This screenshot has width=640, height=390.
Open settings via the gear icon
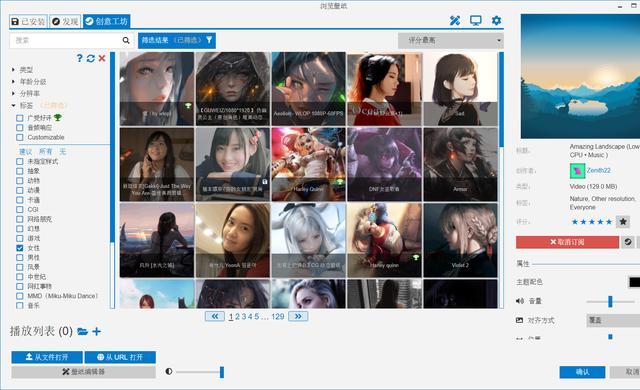(x=496, y=20)
